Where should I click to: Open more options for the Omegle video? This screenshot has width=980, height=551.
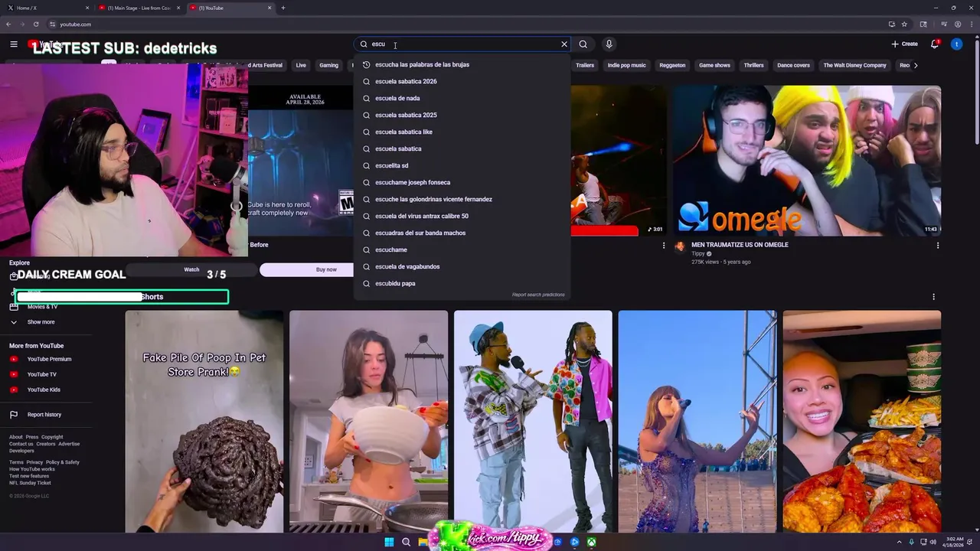pyautogui.click(x=938, y=246)
